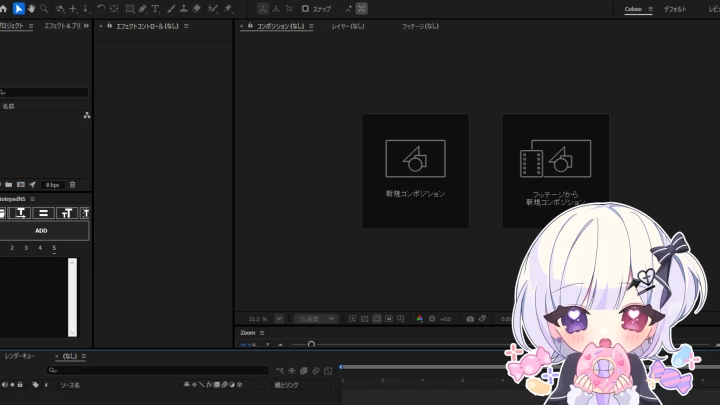This screenshot has width=720, height=405.
Task: Select the Roto Brush tool
Action: [x=213, y=9]
